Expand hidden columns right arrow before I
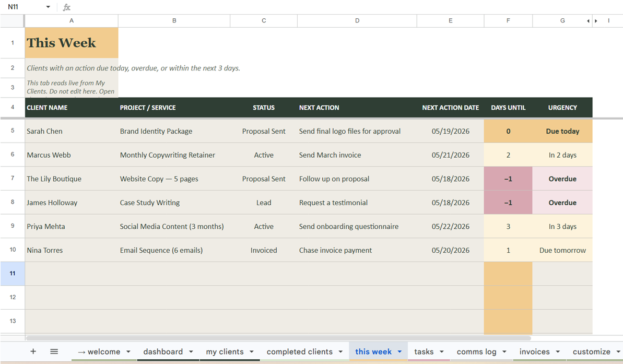This screenshot has width=623, height=364. coord(596,21)
